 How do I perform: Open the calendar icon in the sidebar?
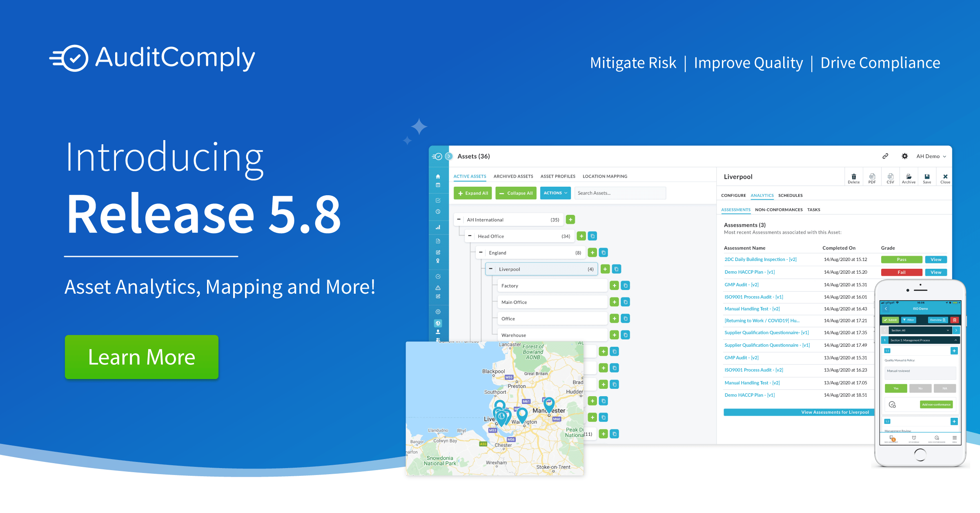438,185
